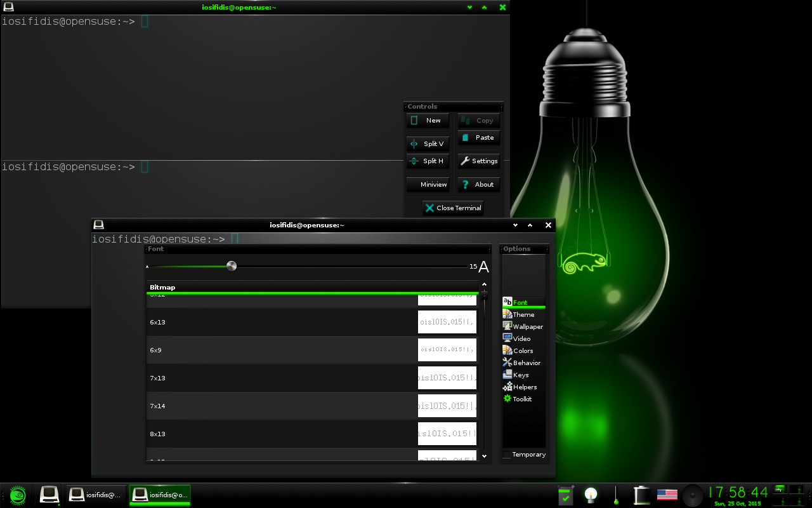The width and height of the screenshot is (812, 508).
Task: Select Wallpaper in the Options list
Action: (527, 327)
